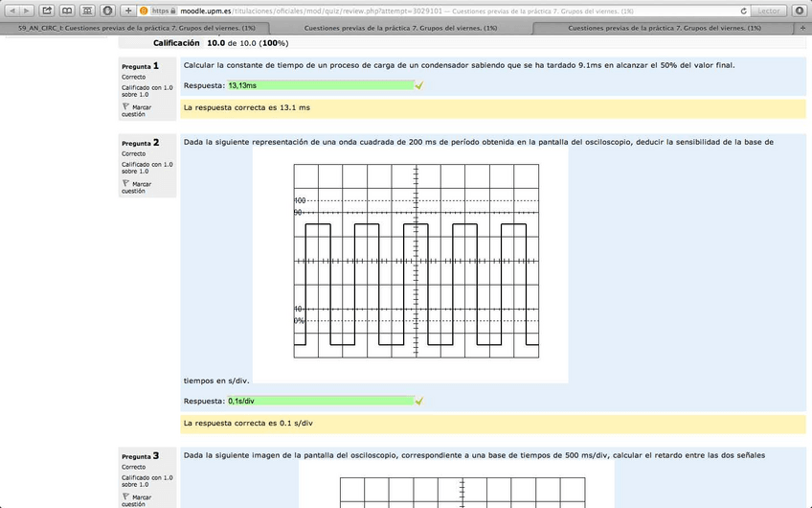Click the 13,13ms answer field

tap(320, 85)
